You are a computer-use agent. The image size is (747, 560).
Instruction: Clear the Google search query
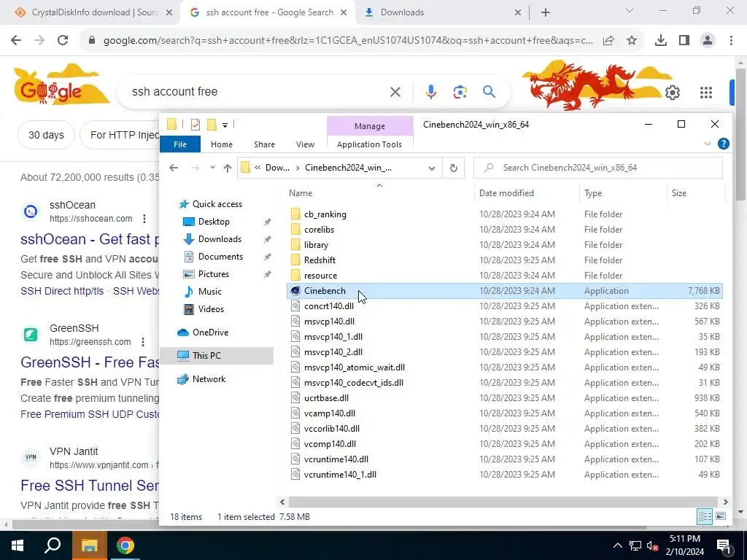(395, 91)
